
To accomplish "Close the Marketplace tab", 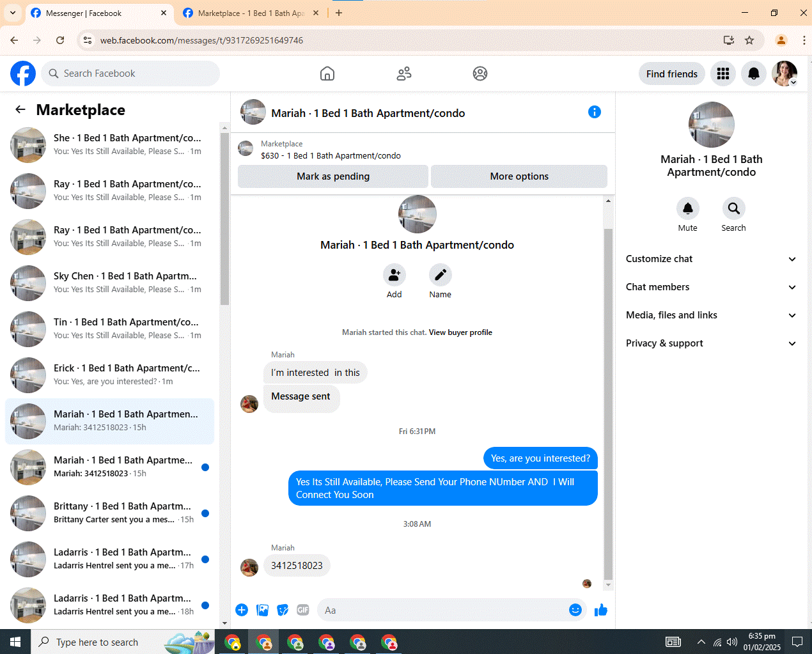I will (316, 13).
